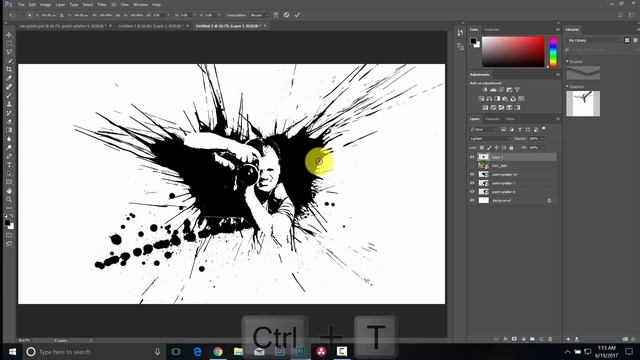
Task: Open the layer Kind filter dropdown
Action: coord(484,129)
